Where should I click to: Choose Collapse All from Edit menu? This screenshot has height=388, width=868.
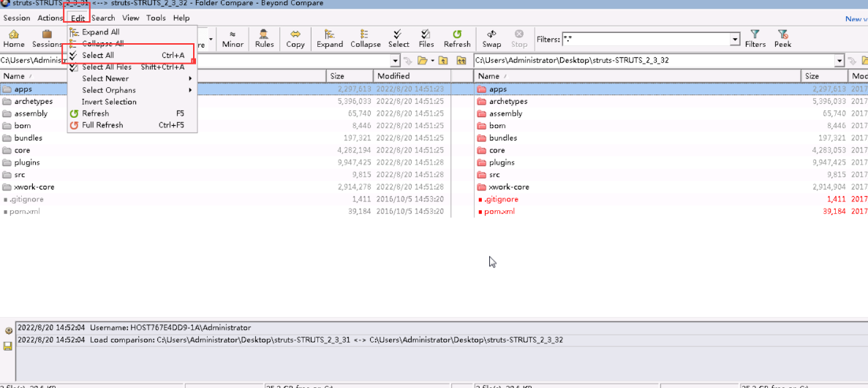click(132, 43)
